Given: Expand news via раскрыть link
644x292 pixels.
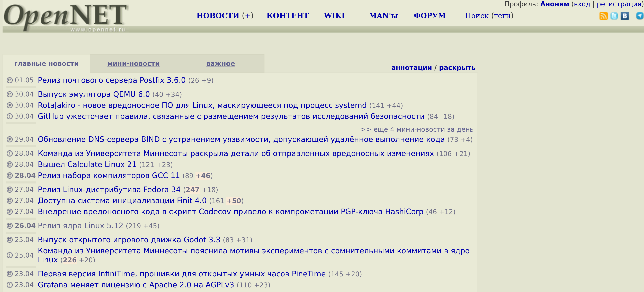Looking at the screenshot, I should pyautogui.click(x=457, y=68).
